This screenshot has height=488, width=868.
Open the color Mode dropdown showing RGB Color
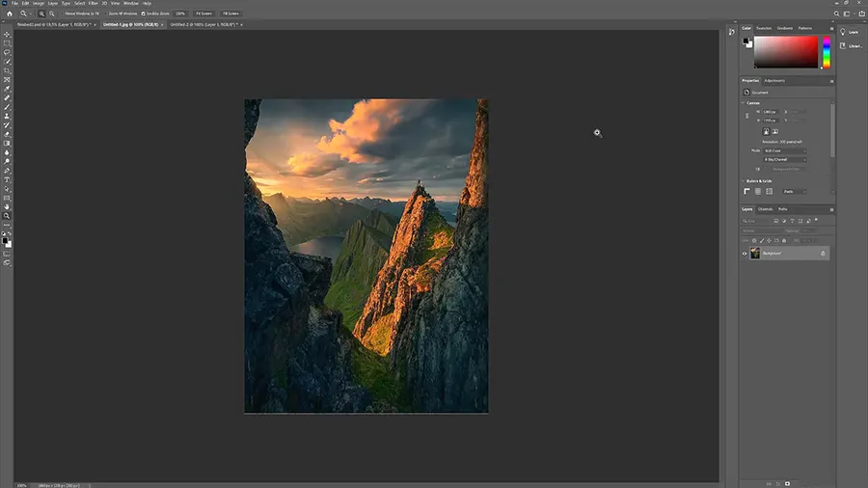pyautogui.click(x=784, y=150)
